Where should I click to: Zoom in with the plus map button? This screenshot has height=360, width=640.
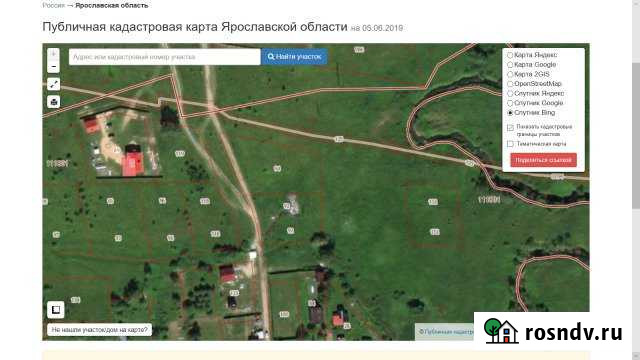point(53,54)
